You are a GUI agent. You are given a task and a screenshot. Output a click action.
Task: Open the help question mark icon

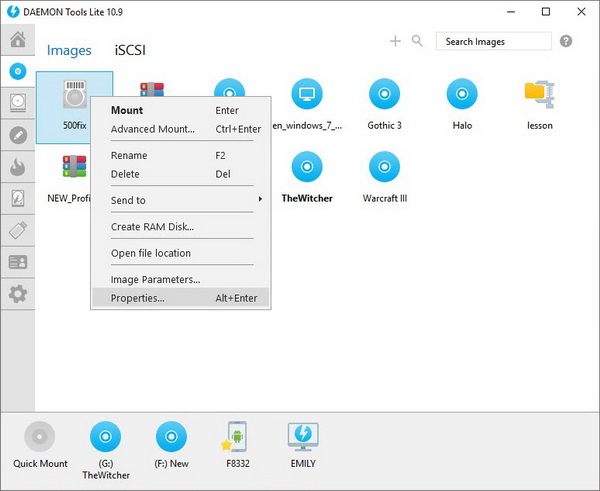(566, 41)
